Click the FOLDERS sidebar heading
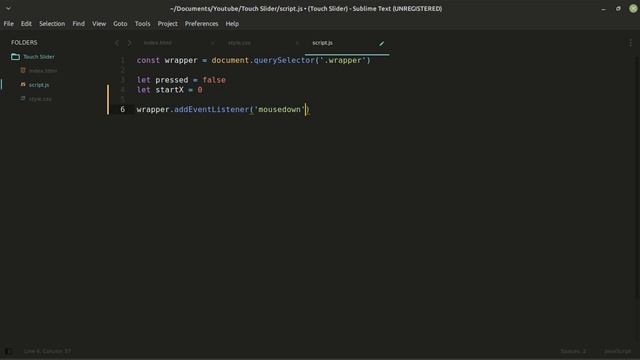The image size is (640, 360). (24, 42)
